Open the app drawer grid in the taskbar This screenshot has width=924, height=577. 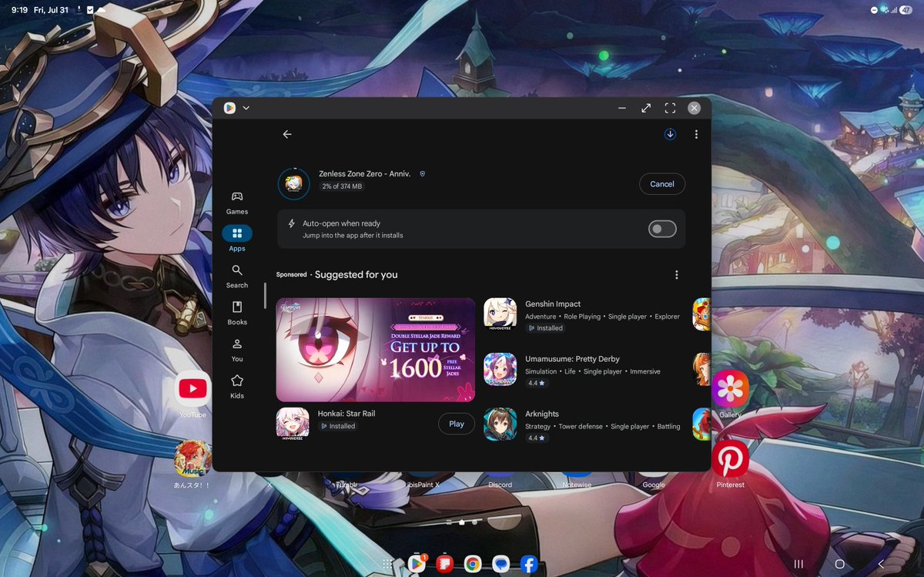(388, 565)
